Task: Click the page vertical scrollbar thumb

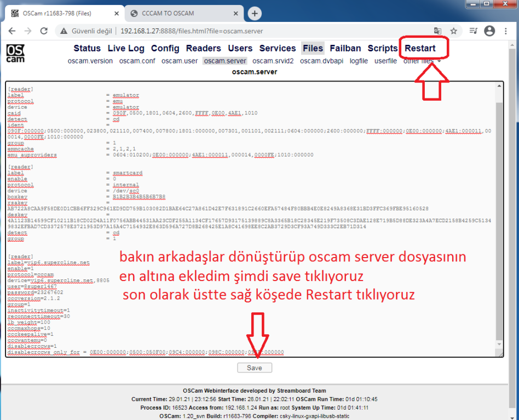Action: (x=513, y=228)
